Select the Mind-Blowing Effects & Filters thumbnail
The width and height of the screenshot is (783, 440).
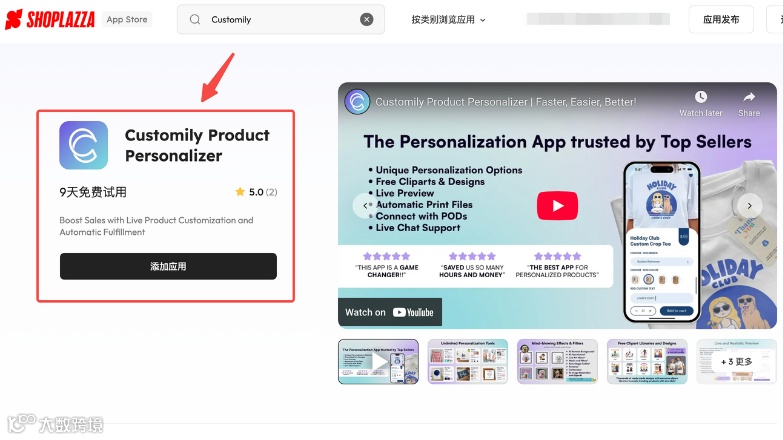557,362
